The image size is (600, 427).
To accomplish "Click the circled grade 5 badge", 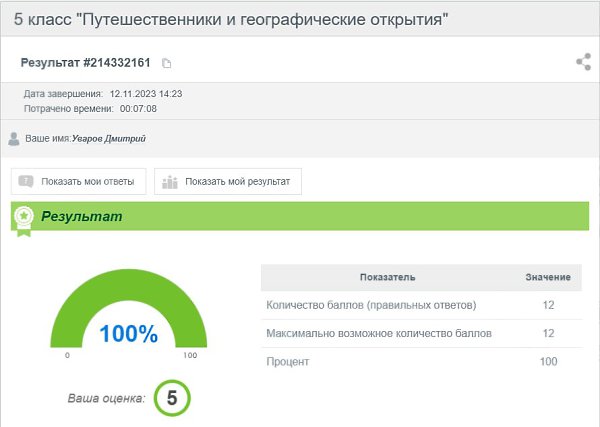I will (172, 398).
